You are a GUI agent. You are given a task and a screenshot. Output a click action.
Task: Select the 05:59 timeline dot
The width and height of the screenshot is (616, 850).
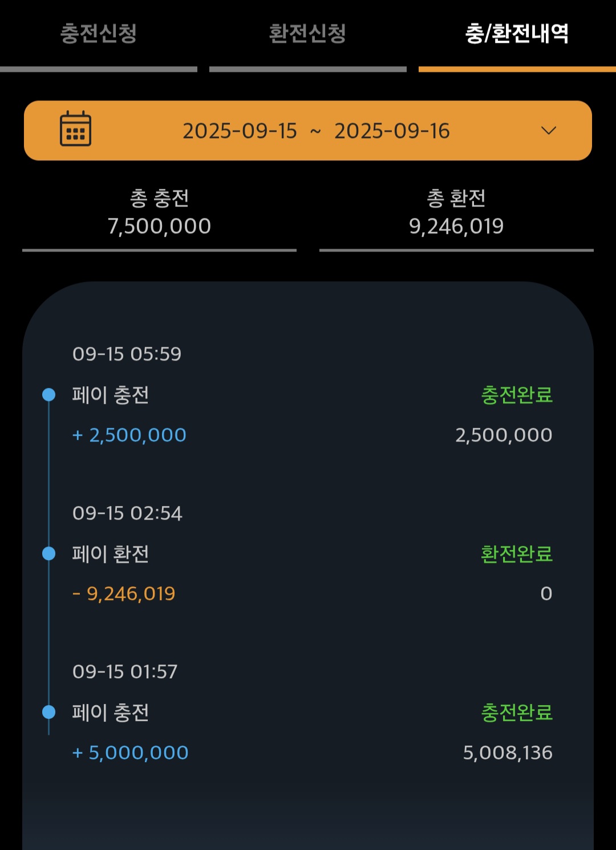click(49, 395)
